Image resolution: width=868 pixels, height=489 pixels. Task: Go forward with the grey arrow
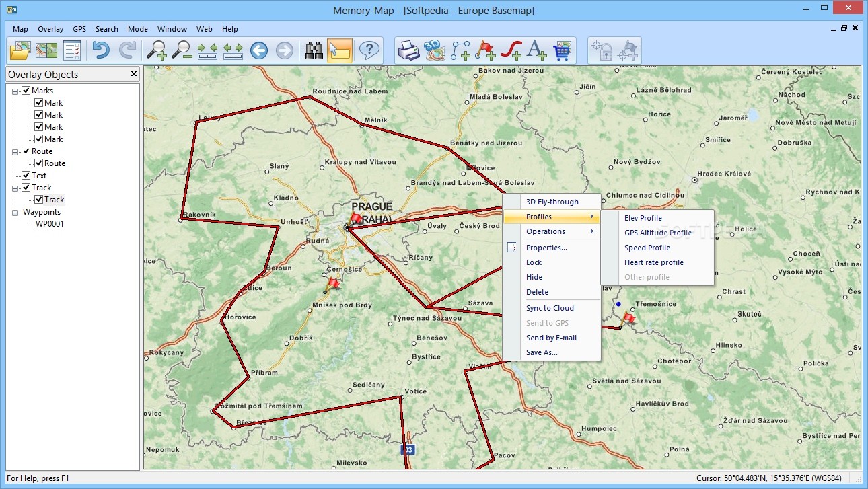[285, 50]
